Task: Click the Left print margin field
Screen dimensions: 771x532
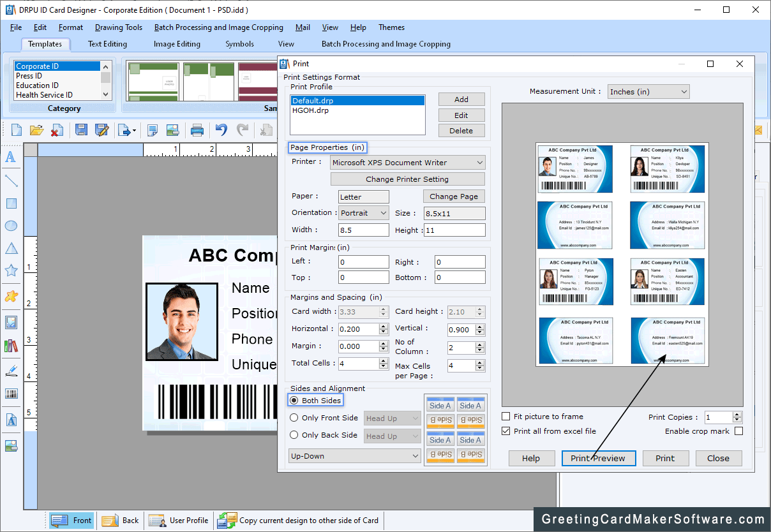Action: click(x=364, y=262)
